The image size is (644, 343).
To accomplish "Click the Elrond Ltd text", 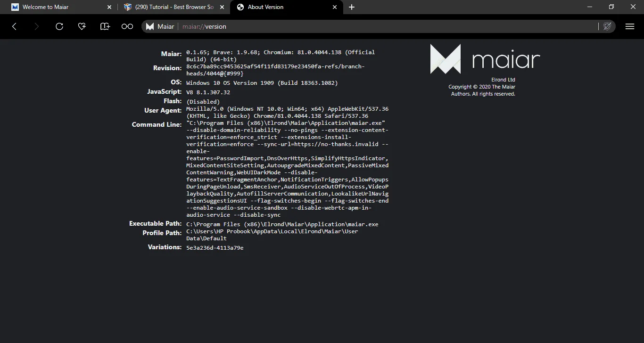I will tap(503, 80).
